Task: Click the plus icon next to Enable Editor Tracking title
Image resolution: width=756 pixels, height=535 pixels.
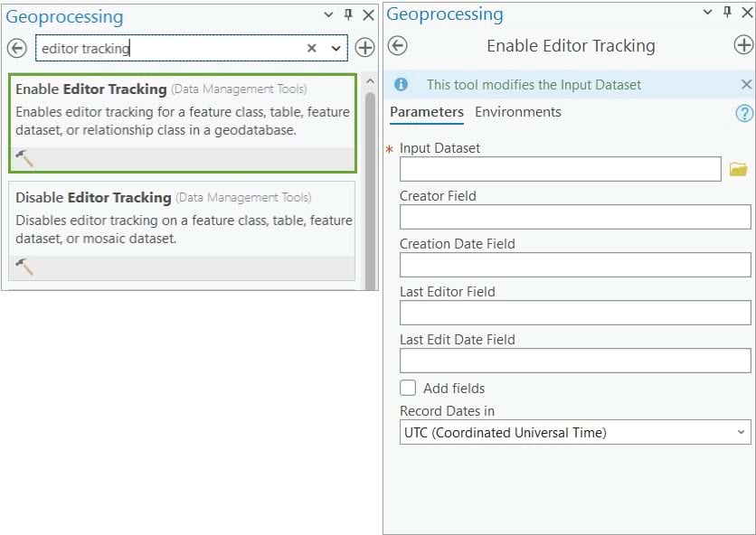Action: tap(743, 42)
